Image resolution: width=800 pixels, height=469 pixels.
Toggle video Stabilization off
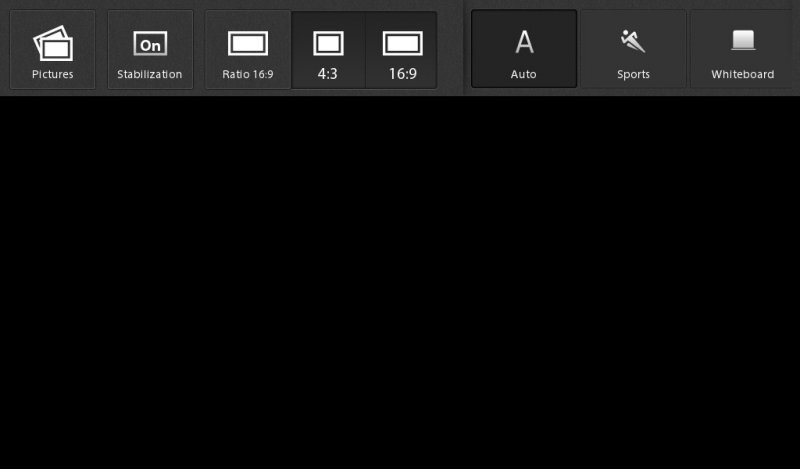click(150, 50)
